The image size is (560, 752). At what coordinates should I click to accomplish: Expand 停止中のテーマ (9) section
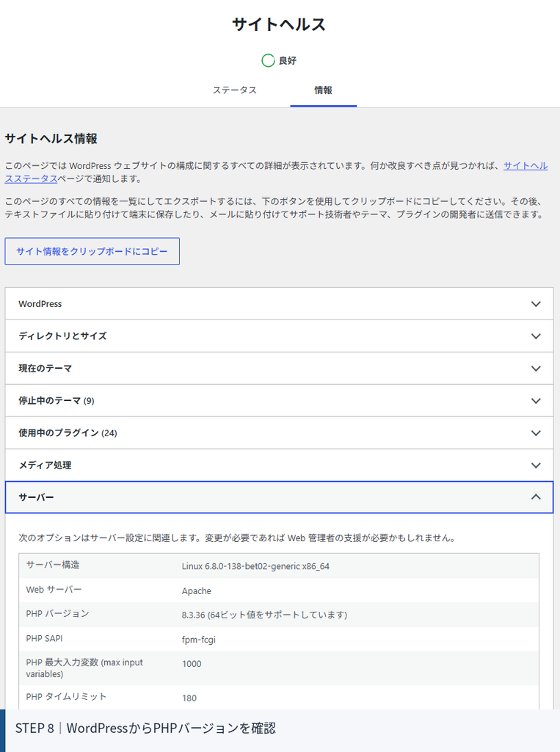[279, 400]
